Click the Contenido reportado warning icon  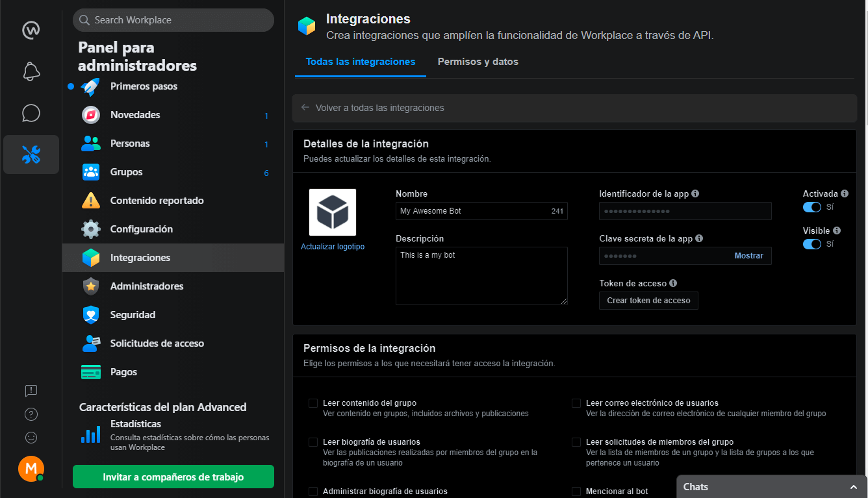click(91, 201)
